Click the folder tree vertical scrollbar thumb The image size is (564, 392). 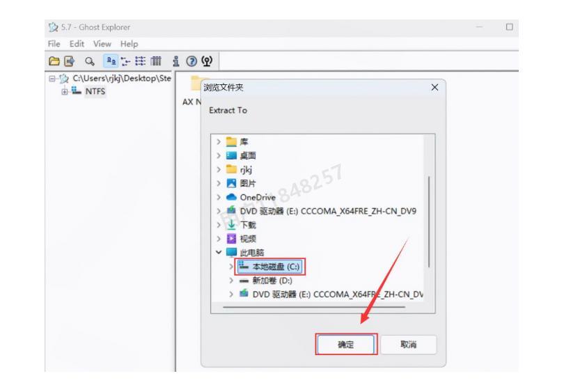click(x=429, y=221)
